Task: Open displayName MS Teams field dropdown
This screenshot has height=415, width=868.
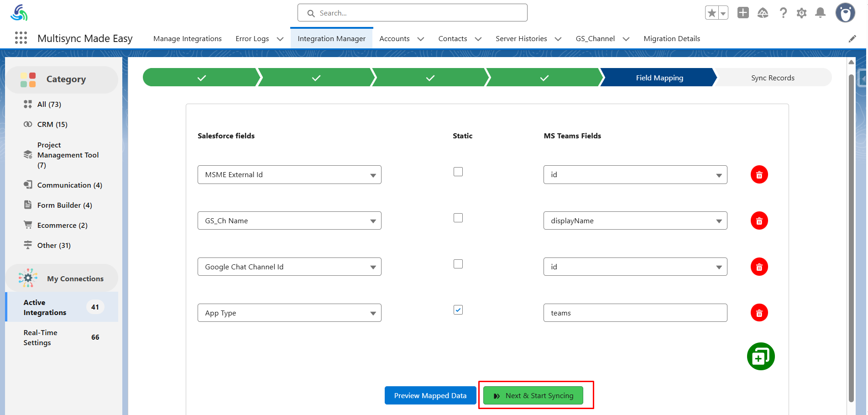Action: coord(635,221)
